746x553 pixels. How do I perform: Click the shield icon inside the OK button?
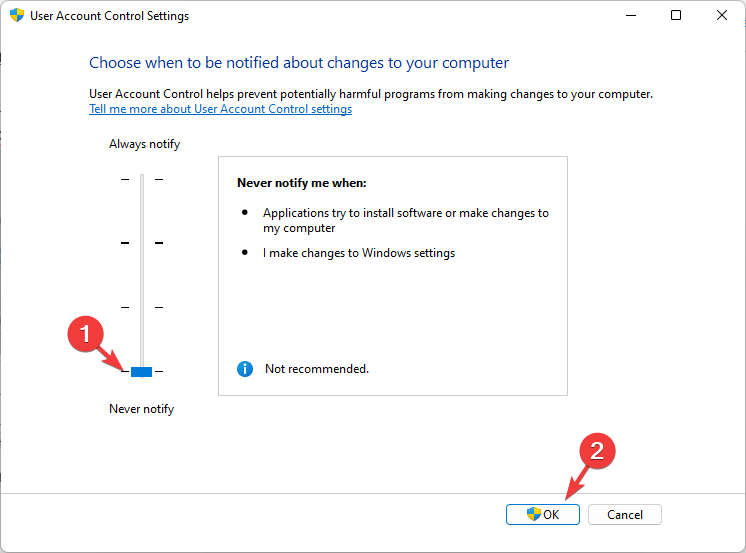point(534,515)
